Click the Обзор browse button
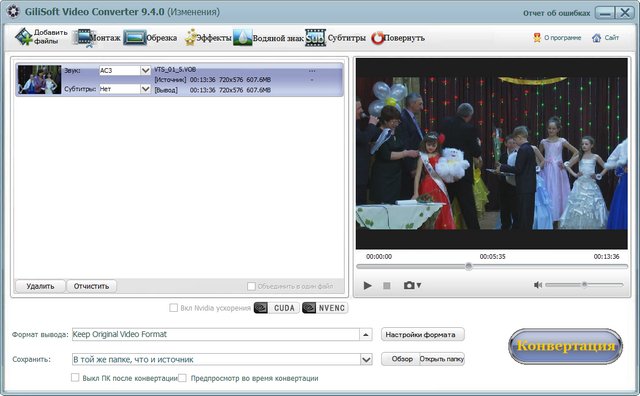The width and height of the screenshot is (640, 396). pos(400,359)
